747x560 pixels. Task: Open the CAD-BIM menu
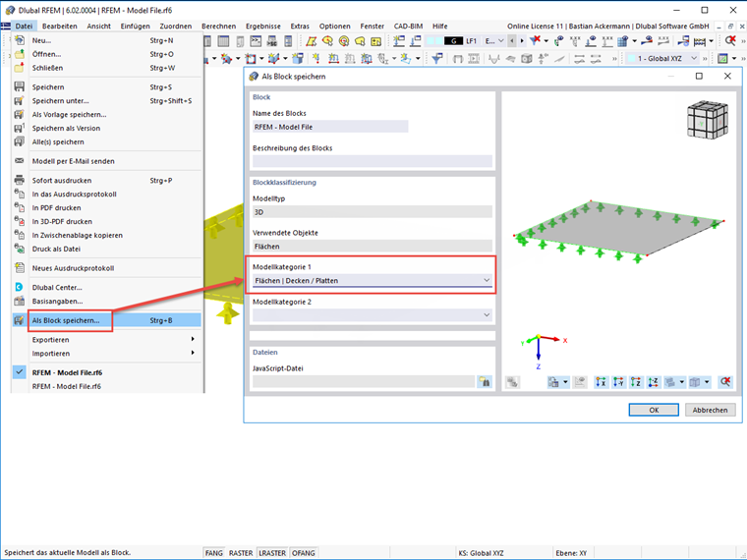click(408, 27)
